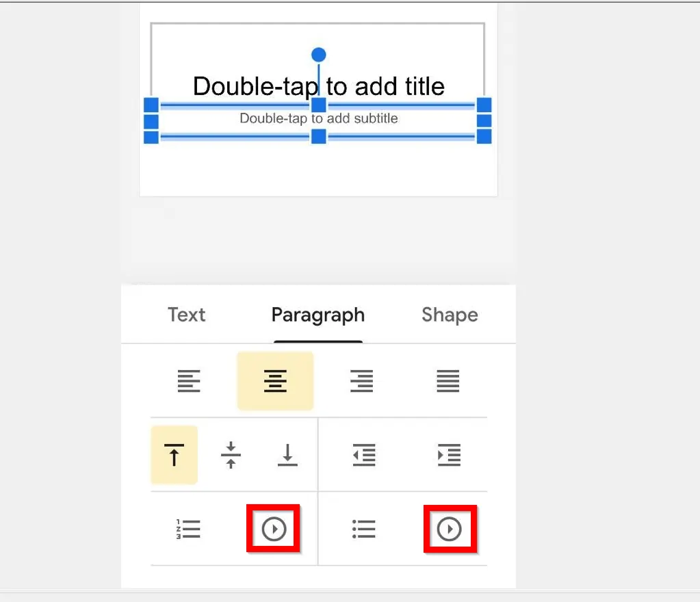Toggle center alignment off
Screen dimensions: 700x602
[275, 381]
